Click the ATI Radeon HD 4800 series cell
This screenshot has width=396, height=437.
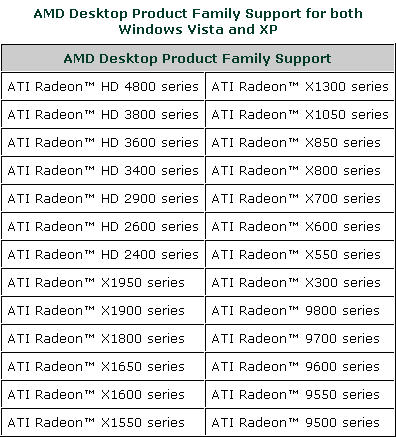(103, 86)
